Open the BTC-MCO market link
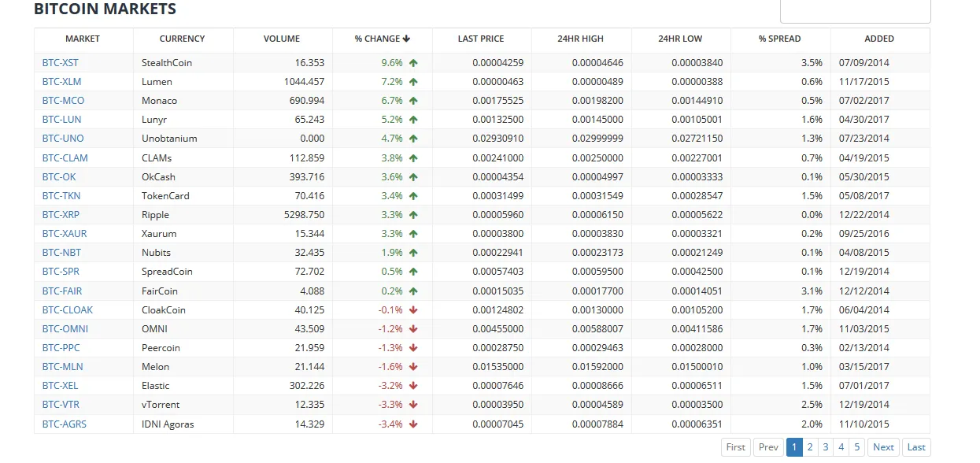Screen dimensions: 980x463 (x=63, y=100)
